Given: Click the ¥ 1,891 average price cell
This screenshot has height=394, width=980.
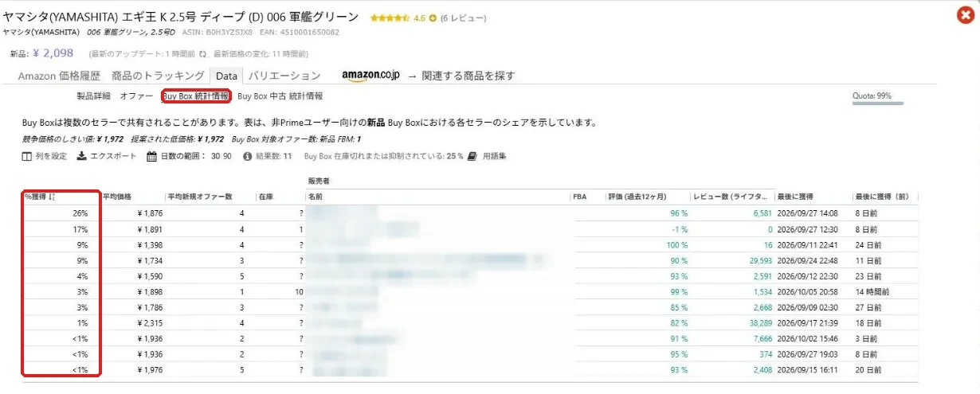Looking at the screenshot, I should point(149,229).
